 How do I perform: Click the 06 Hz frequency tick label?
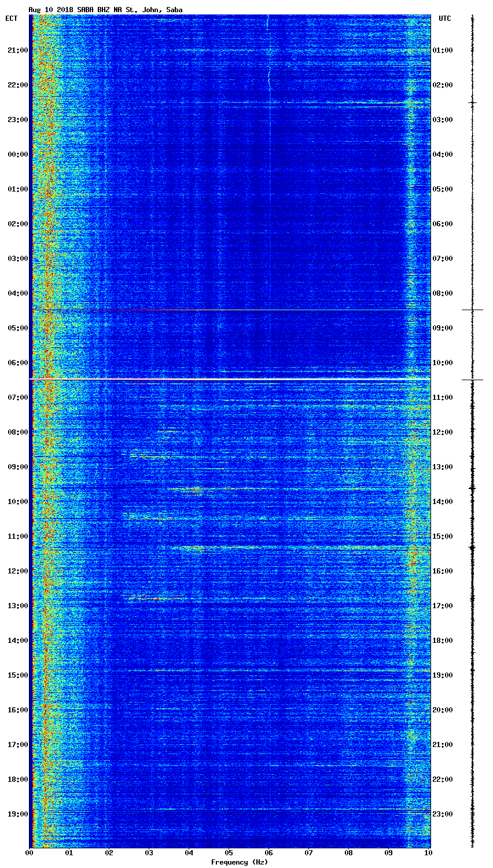point(269,853)
